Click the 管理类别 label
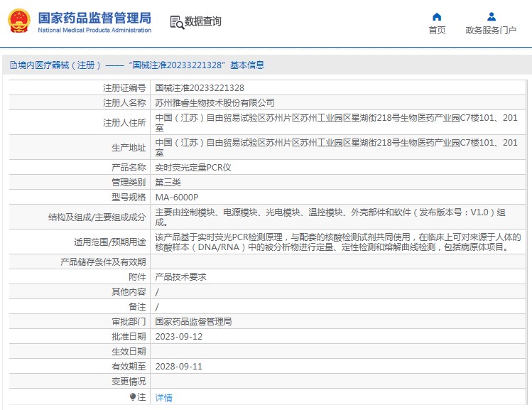Screen dimensions: 532x410 129,182
